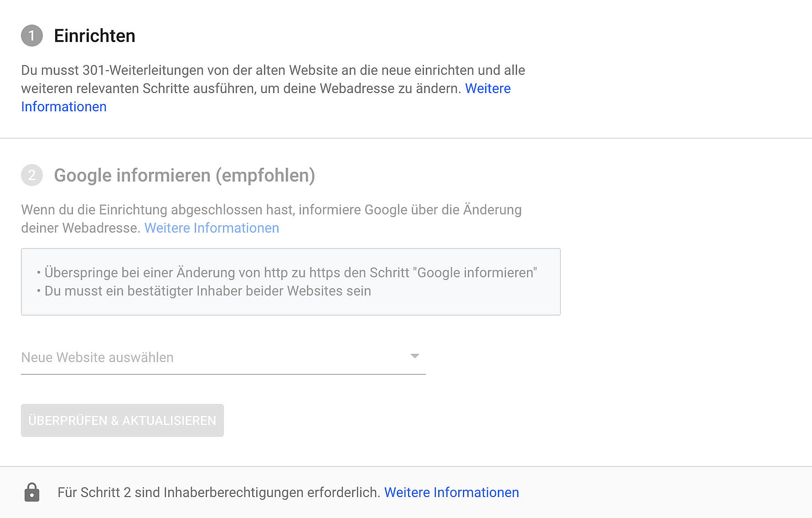Click the greyed step 2 number circle
Screen dimensions: 812x518
32,175
